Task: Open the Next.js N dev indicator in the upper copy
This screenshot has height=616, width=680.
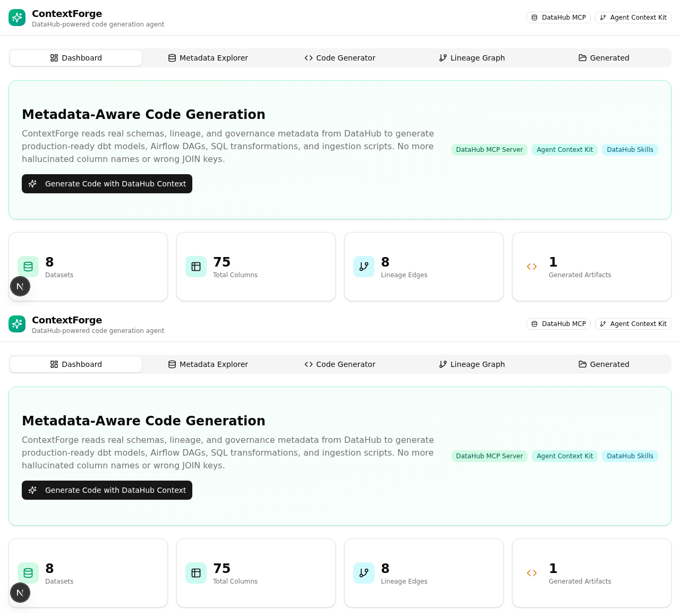Action: (x=20, y=286)
